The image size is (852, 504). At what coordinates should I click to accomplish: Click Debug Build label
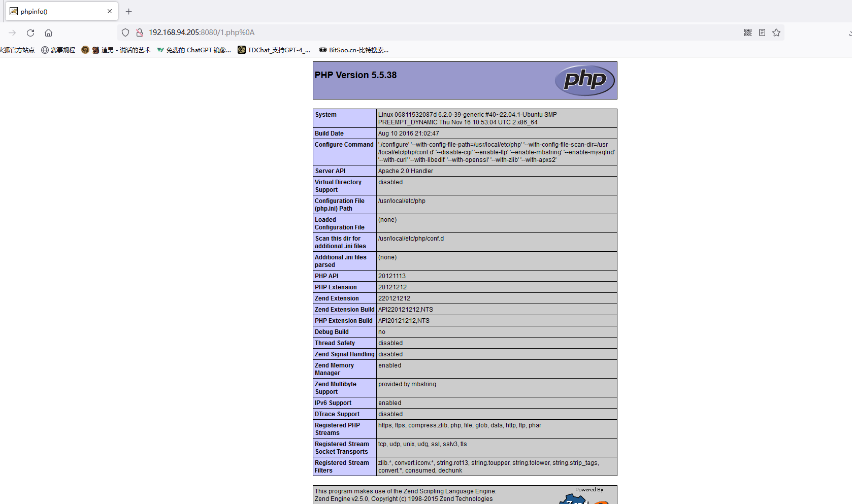(x=332, y=332)
